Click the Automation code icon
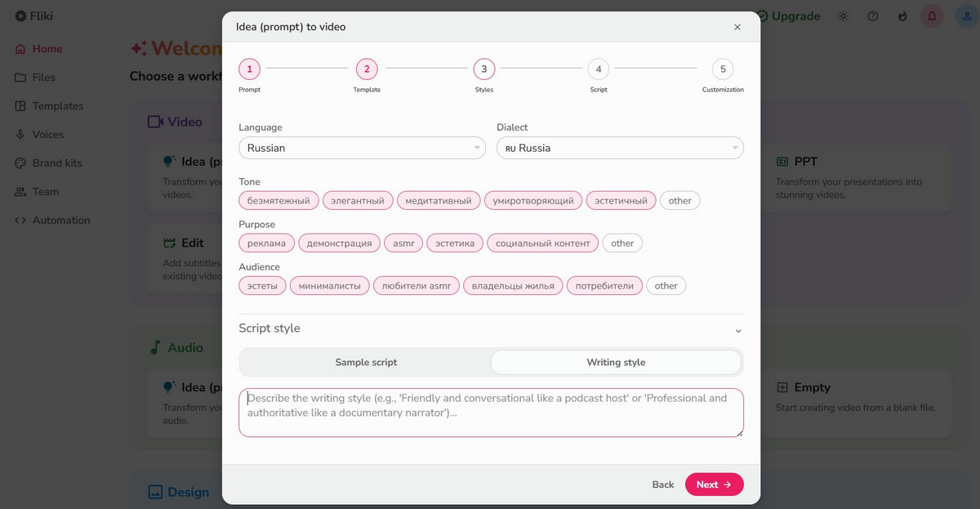This screenshot has height=509, width=980. pos(20,221)
